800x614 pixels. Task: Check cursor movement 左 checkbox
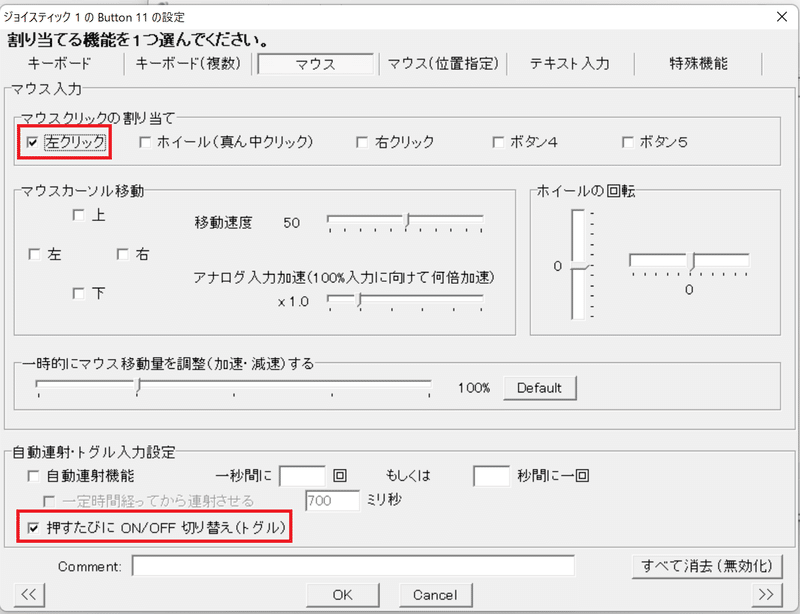point(34,254)
